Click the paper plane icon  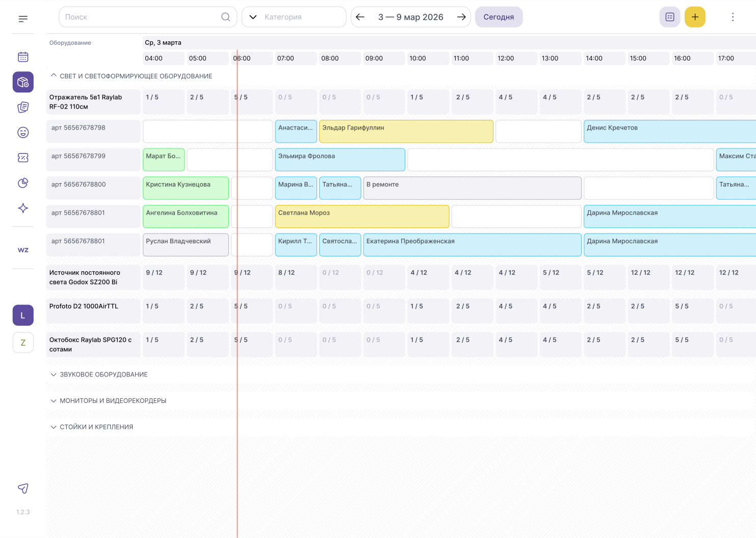(23, 489)
